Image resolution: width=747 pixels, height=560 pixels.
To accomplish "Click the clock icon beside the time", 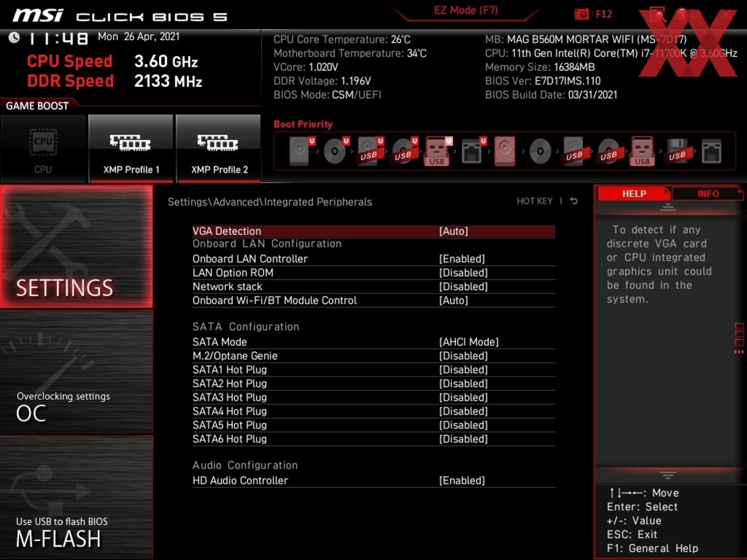I will pyautogui.click(x=14, y=37).
